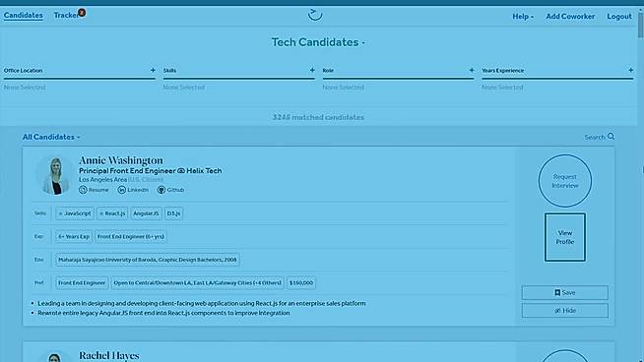Expand the Tech Candidates title dropdown

coord(318,42)
